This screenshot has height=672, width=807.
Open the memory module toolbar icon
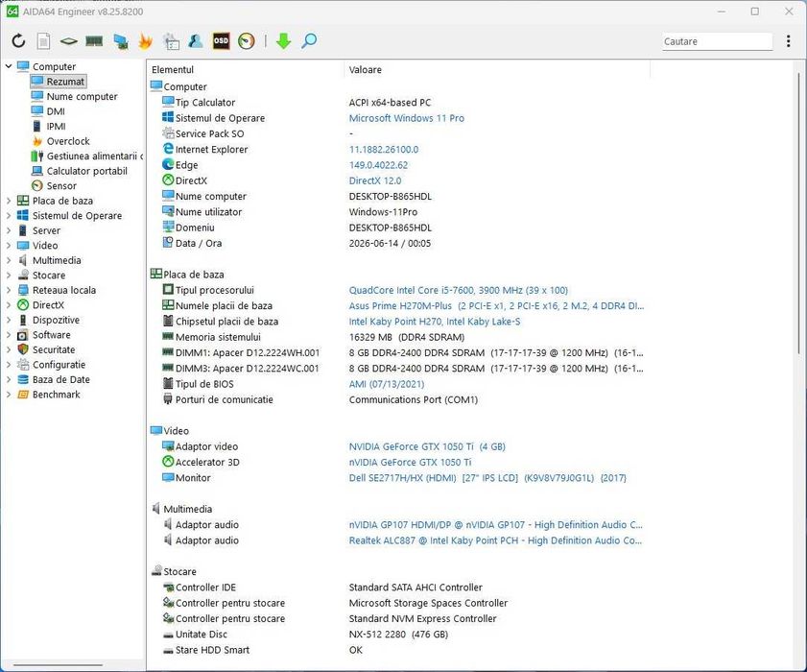(94, 40)
